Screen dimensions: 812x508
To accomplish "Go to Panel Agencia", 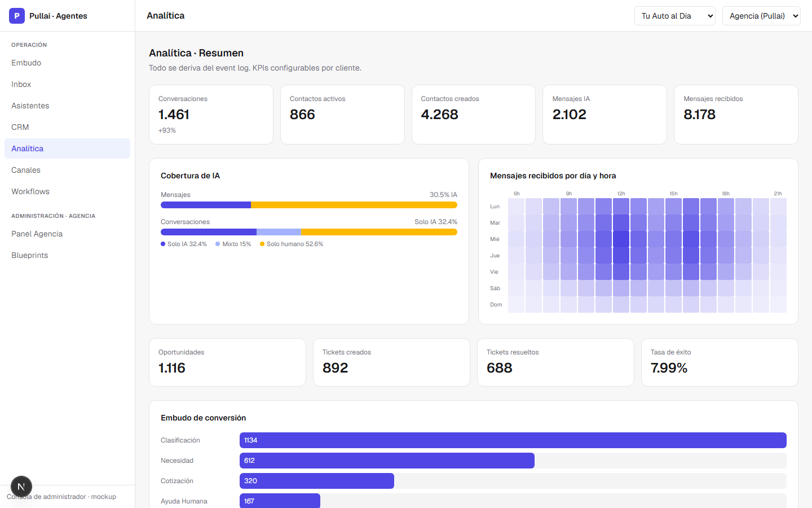I will point(67,234).
